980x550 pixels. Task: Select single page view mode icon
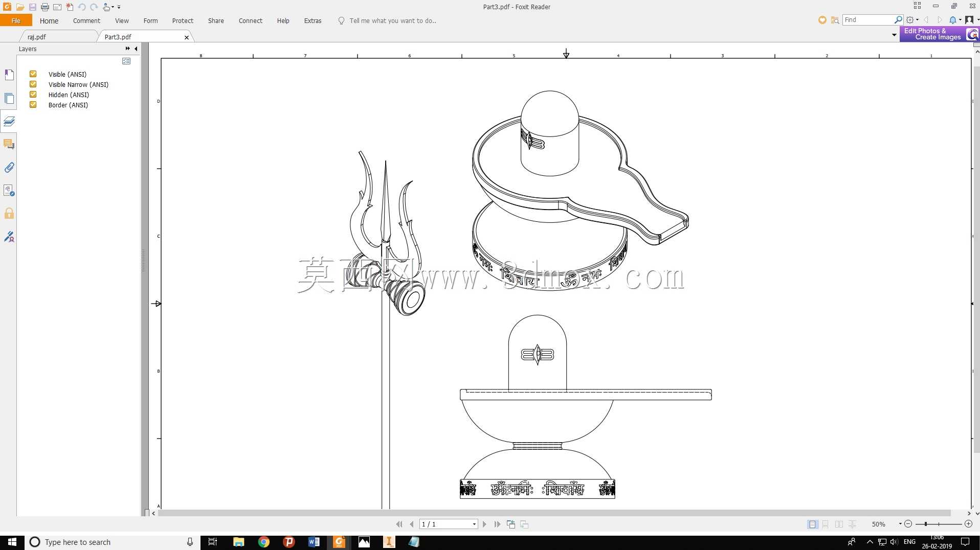(x=812, y=524)
